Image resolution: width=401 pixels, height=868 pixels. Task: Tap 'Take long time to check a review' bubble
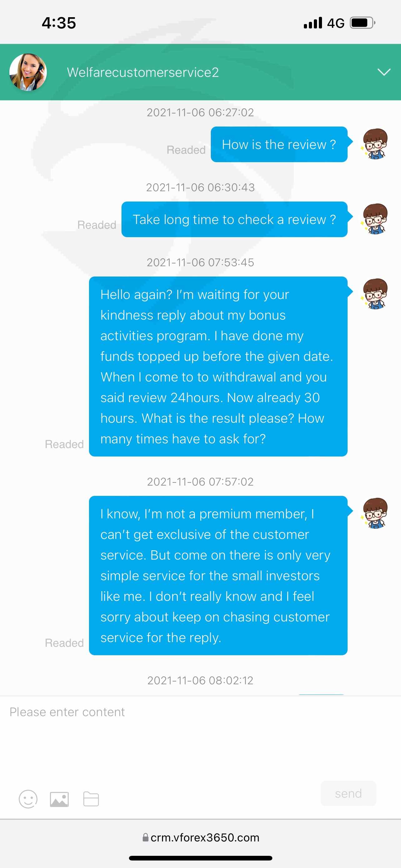pyautogui.click(x=234, y=219)
